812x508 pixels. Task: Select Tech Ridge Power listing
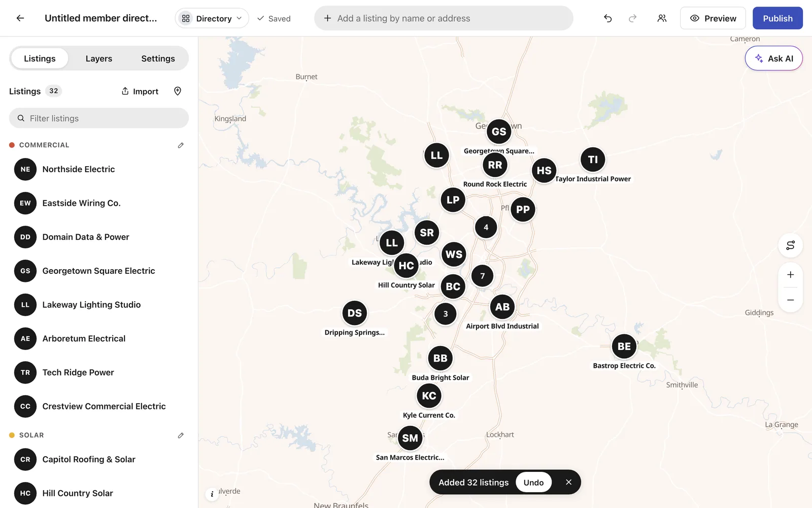click(x=99, y=372)
